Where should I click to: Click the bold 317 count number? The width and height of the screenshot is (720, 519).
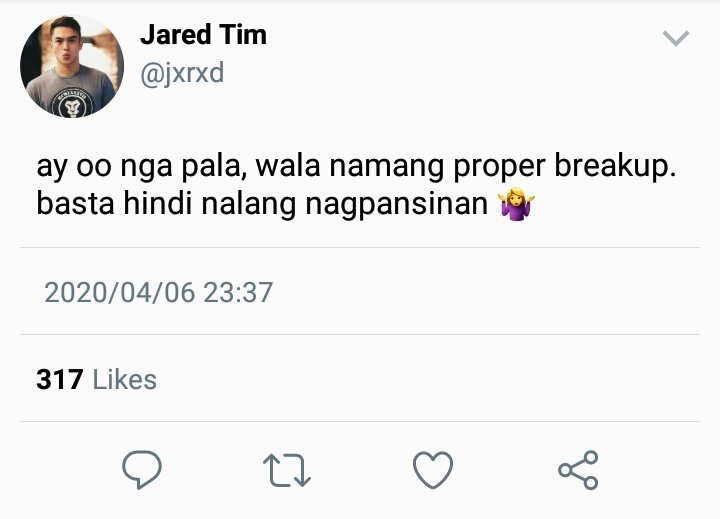tap(60, 380)
